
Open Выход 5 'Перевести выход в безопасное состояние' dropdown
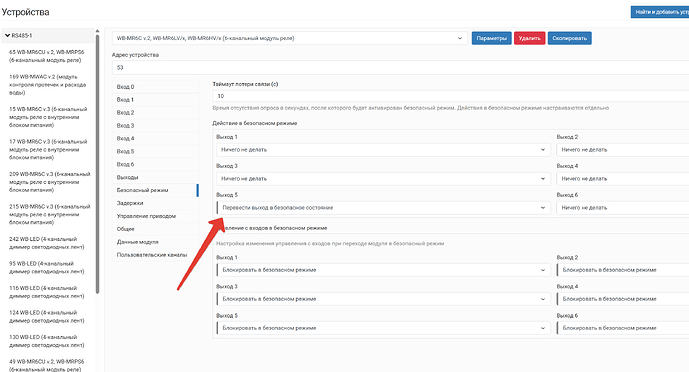[x=383, y=208]
